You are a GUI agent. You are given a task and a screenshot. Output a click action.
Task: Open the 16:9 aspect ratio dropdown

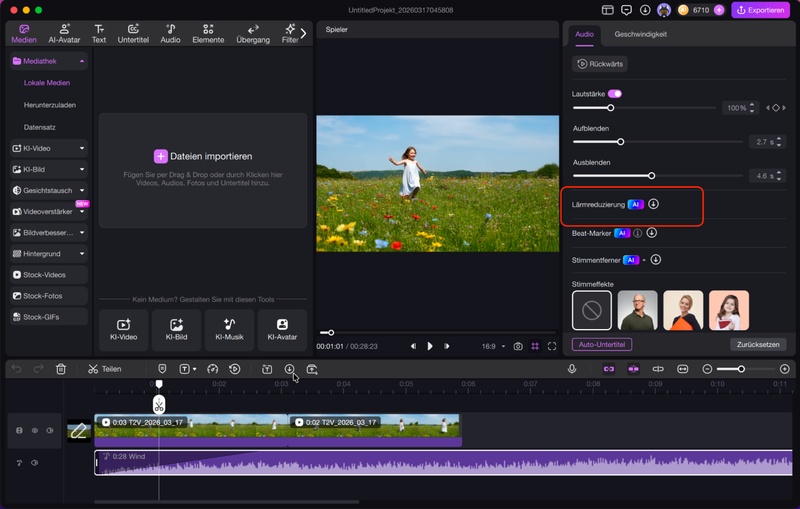pyautogui.click(x=490, y=346)
